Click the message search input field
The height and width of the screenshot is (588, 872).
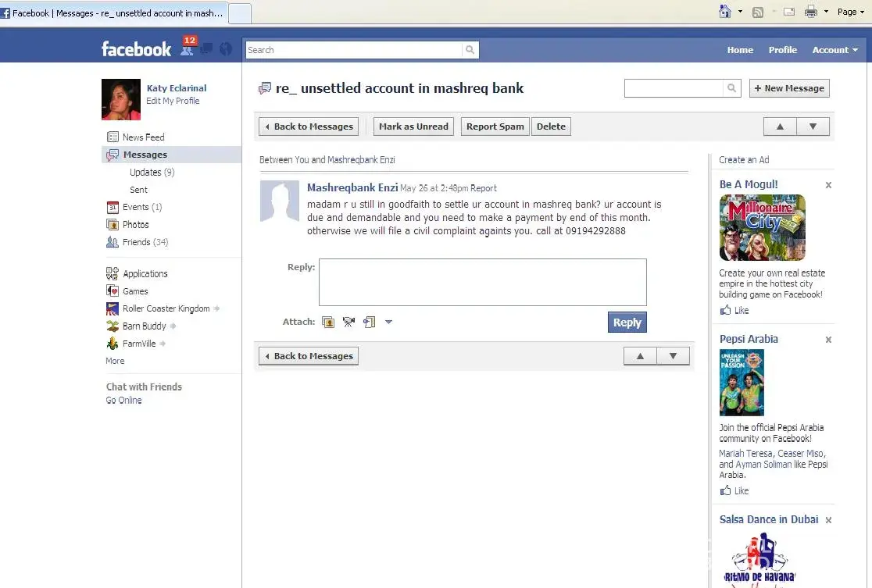point(674,87)
